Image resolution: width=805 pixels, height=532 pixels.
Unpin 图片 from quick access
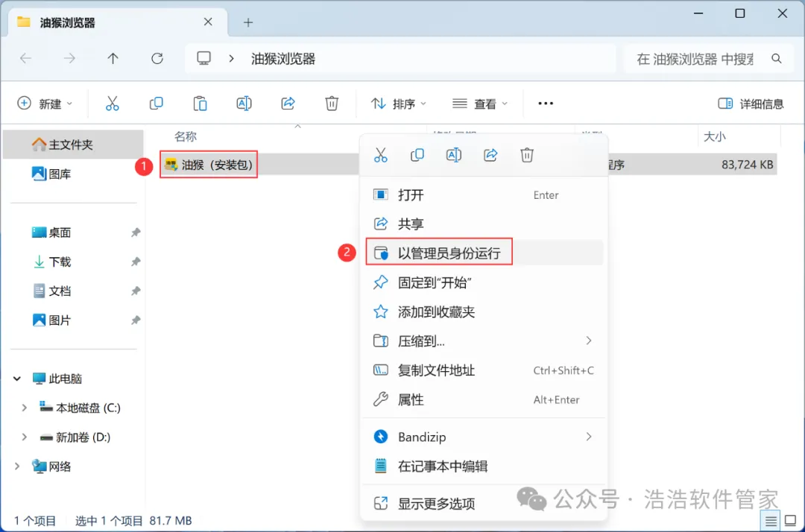tap(136, 320)
